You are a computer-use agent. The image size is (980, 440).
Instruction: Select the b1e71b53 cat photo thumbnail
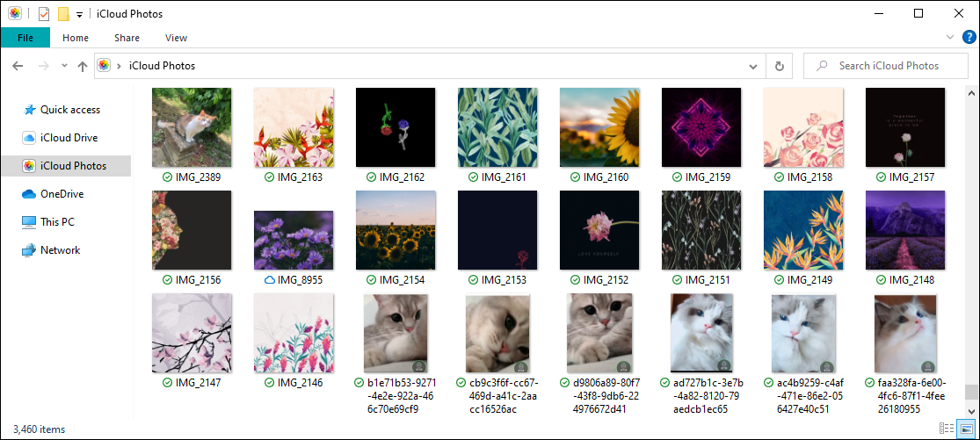tap(396, 333)
